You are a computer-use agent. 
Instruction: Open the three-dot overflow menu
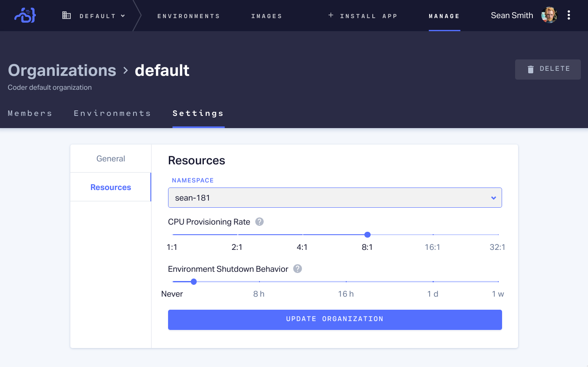pos(569,15)
